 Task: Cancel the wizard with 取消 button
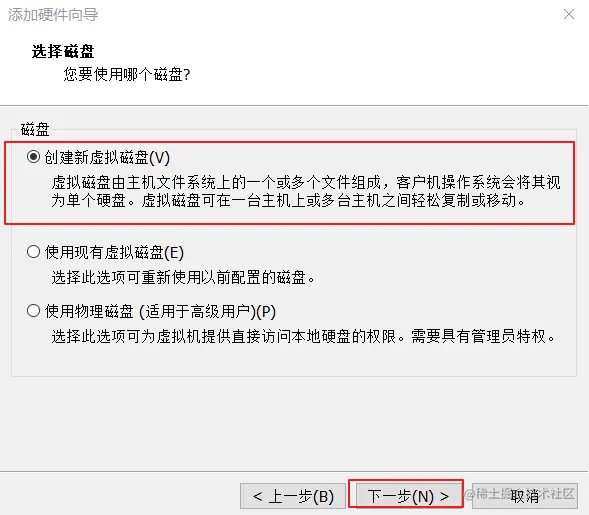(525, 496)
